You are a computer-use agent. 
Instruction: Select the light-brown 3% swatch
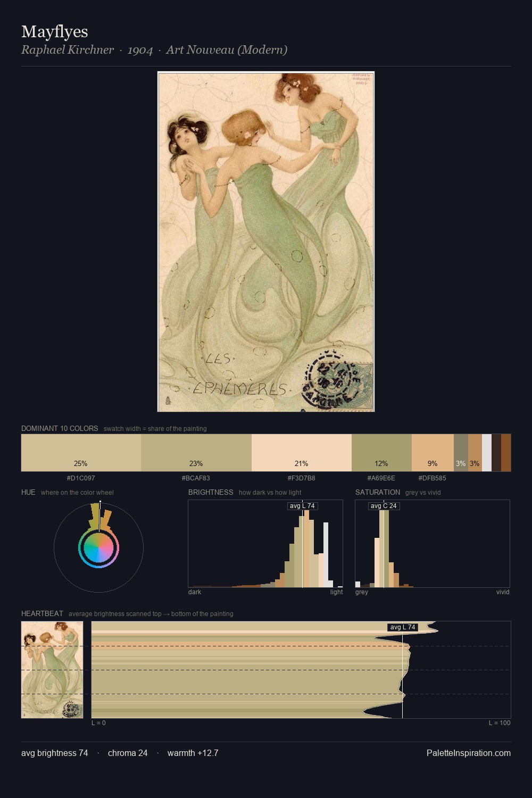click(x=475, y=453)
